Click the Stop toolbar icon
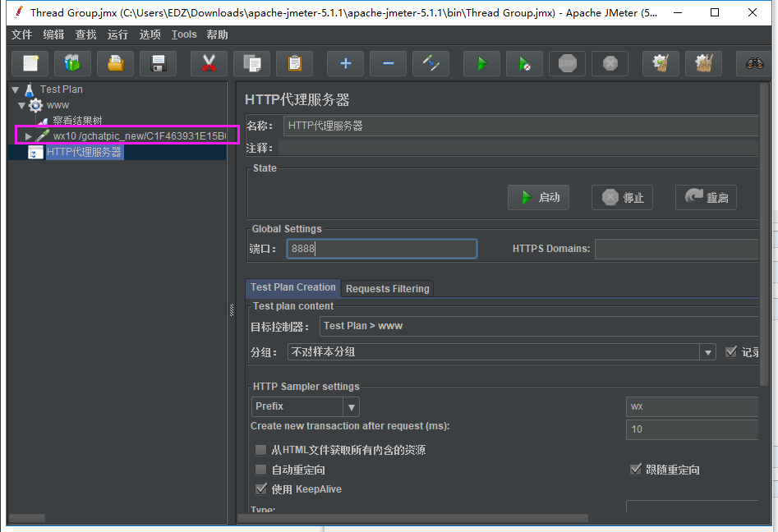778x532 pixels. click(x=567, y=63)
